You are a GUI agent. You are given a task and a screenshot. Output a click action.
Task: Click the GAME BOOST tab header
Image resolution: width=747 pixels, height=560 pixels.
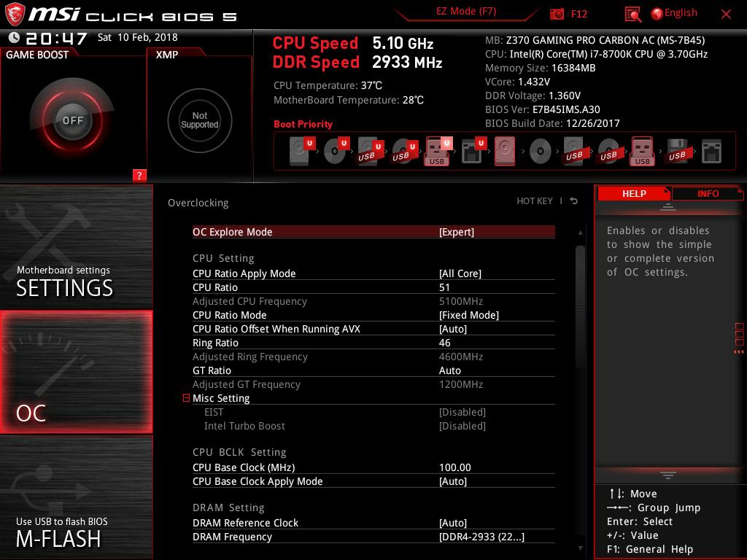[37, 55]
